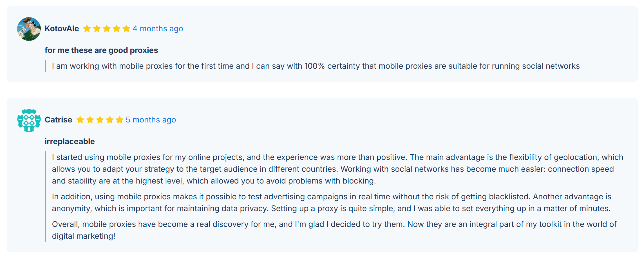Click the fifth star in KotovAle's rating

click(126, 29)
